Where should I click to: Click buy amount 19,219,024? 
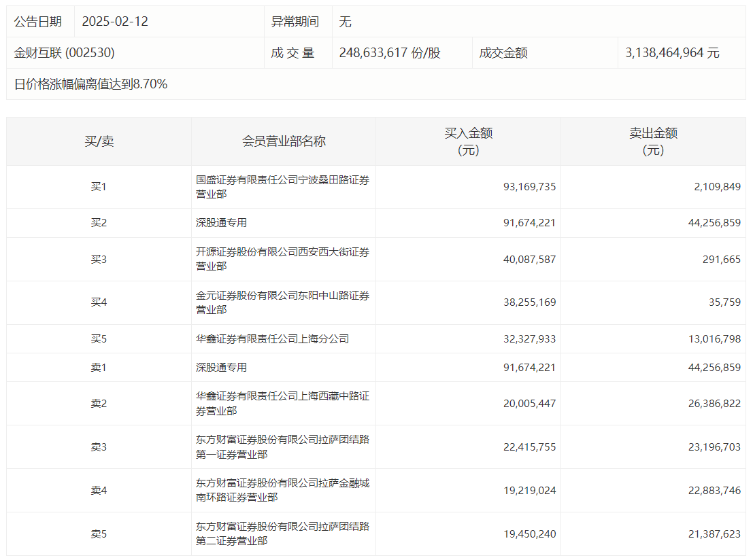(x=529, y=491)
